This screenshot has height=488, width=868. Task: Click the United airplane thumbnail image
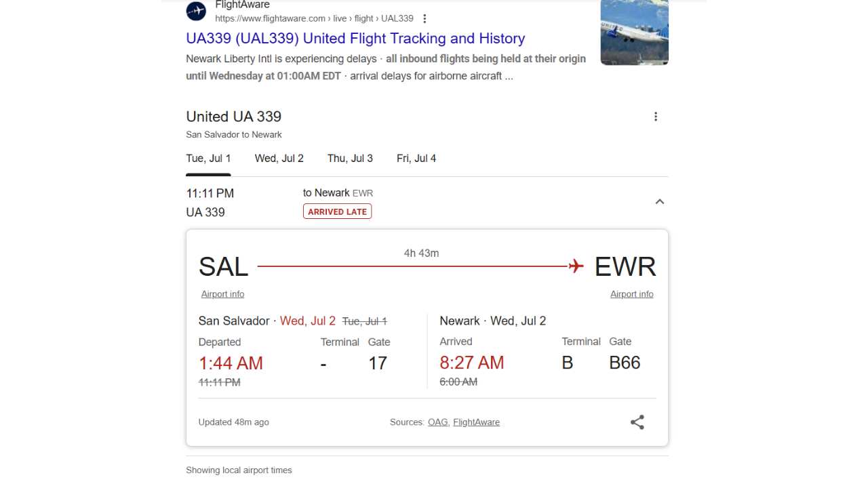click(635, 33)
